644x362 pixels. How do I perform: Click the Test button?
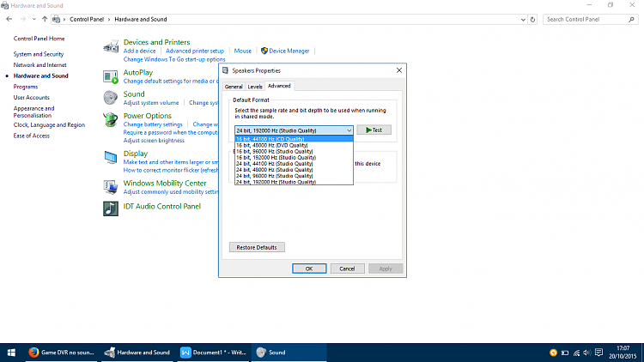click(x=374, y=130)
